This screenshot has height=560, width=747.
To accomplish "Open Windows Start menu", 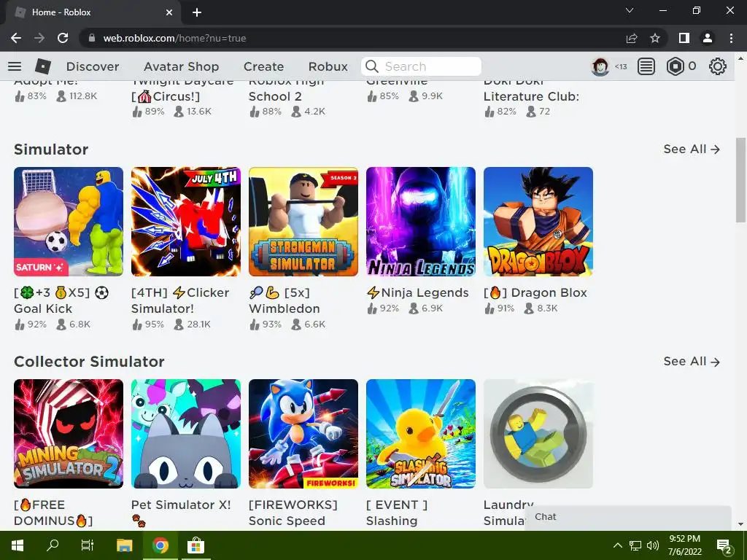I will pyautogui.click(x=18, y=545).
